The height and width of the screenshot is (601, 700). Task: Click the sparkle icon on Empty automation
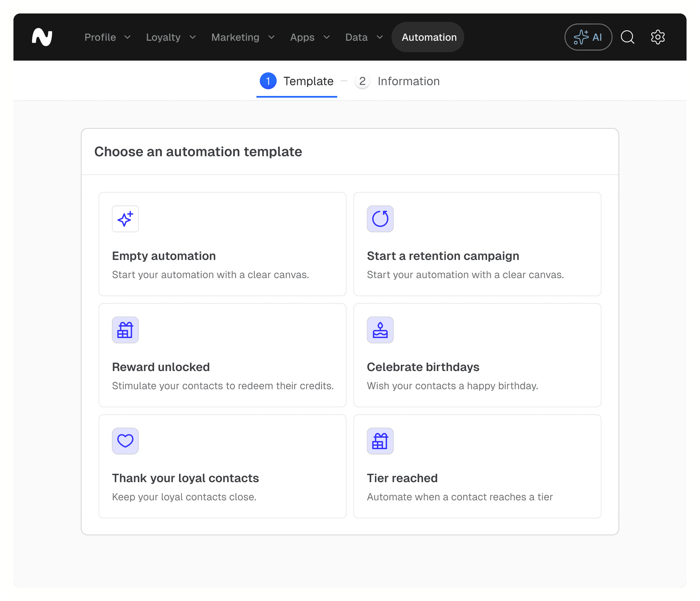point(125,219)
